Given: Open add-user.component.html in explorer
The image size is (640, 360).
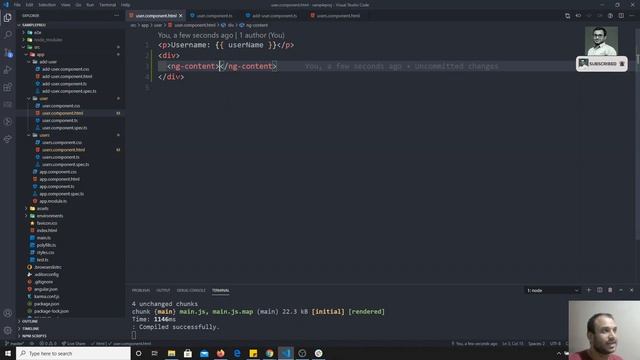Looking at the screenshot, I should pyautogui.click(x=67, y=76).
